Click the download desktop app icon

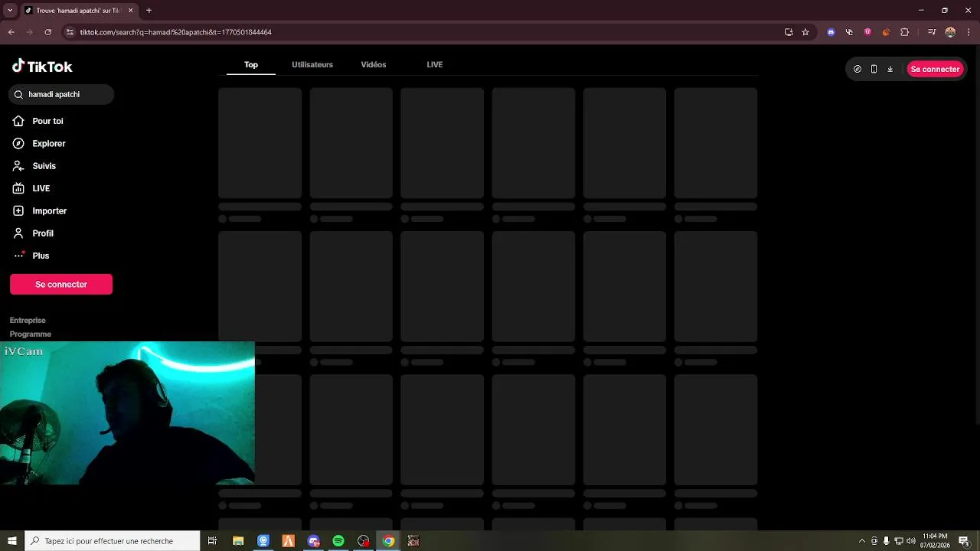pyautogui.click(x=890, y=69)
